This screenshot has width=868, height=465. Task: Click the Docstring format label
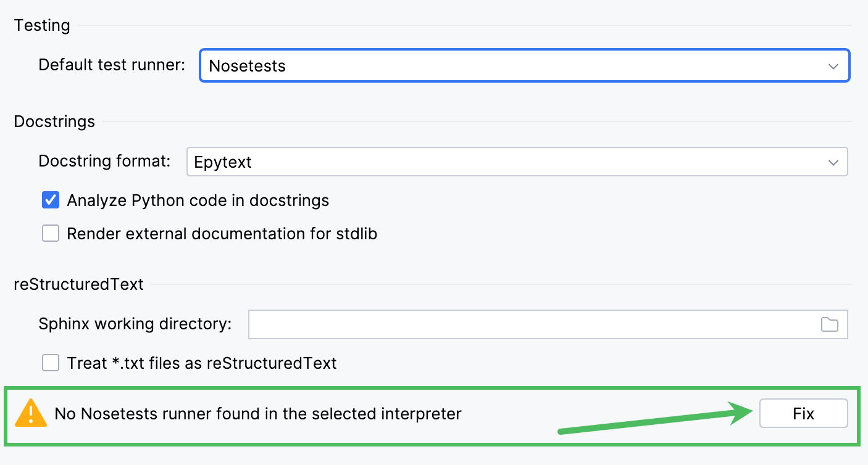tap(102, 161)
